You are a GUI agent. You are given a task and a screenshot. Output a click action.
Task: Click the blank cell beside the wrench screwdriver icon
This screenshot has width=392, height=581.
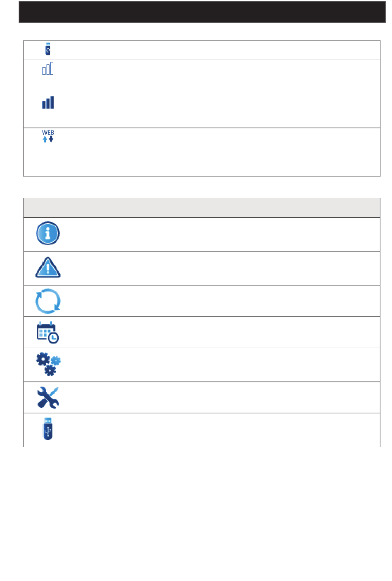[226, 398]
